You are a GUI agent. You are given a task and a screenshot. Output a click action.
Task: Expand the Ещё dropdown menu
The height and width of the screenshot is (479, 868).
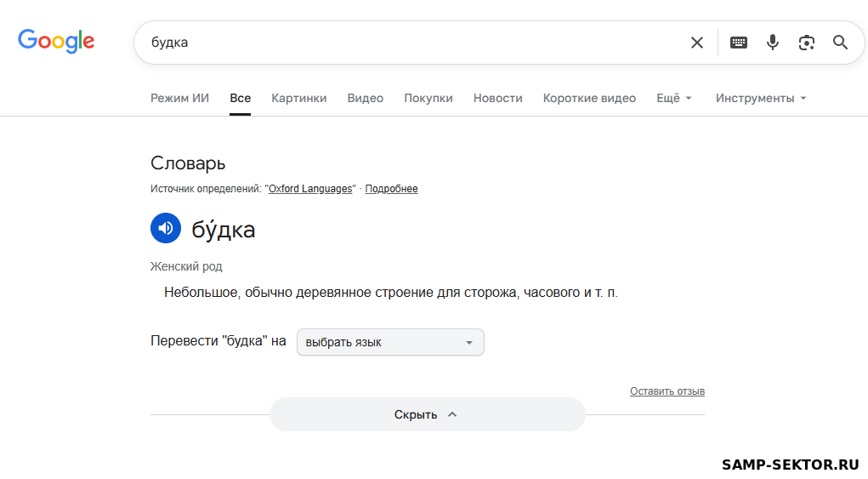[x=674, y=98]
